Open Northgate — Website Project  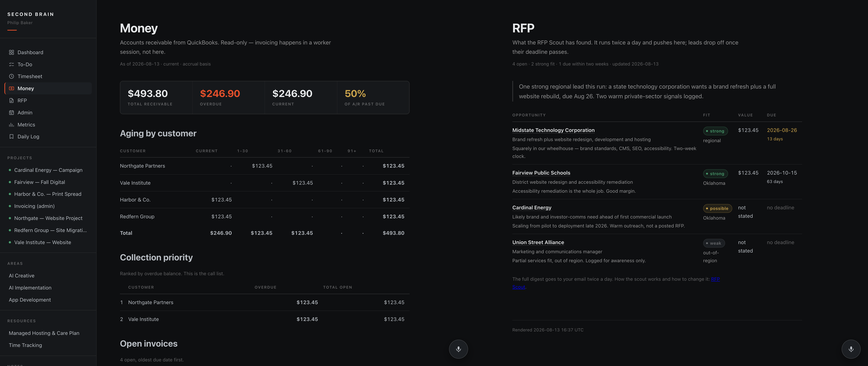tap(48, 218)
